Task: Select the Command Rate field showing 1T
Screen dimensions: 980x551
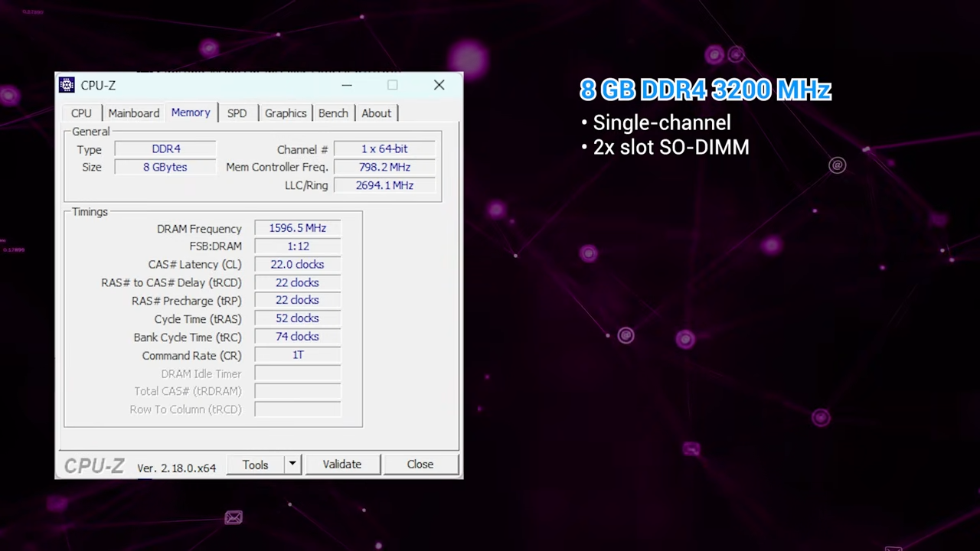Action: pyautogui.click(x=297, y=354)
